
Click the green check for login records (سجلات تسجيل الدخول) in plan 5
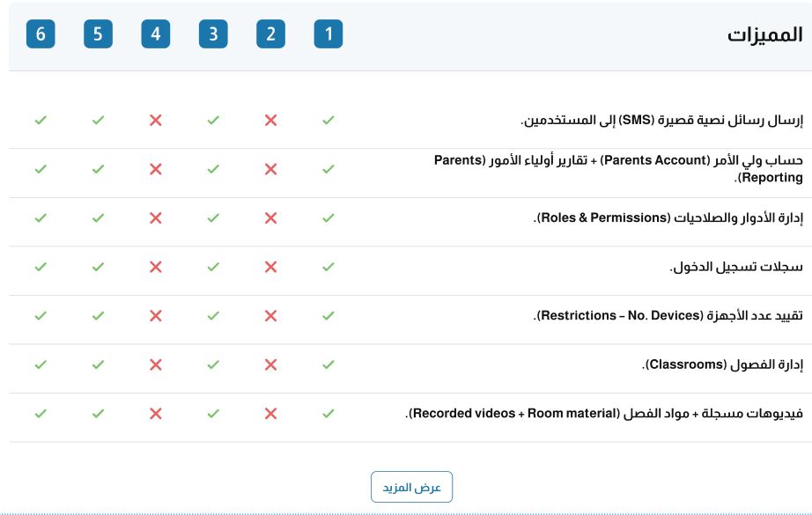pos(98,267)
